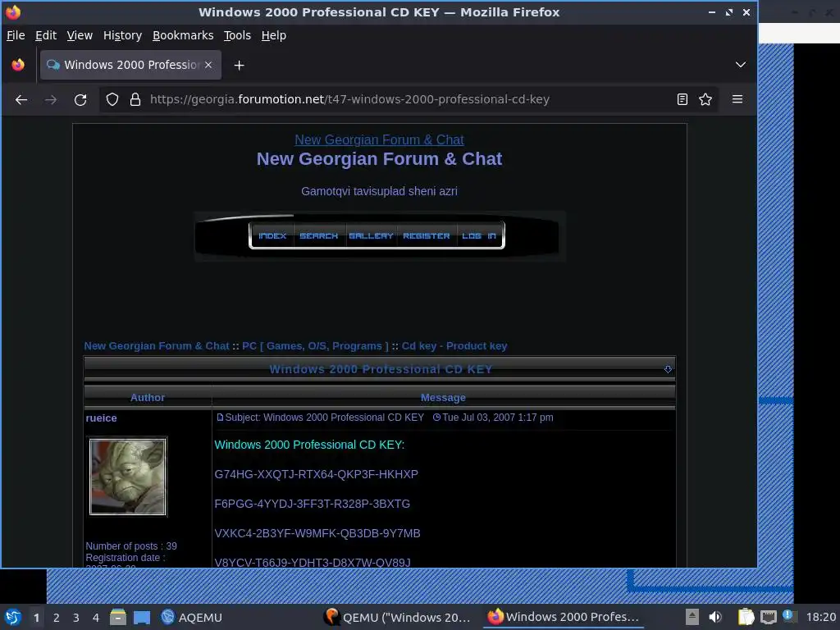Open the Bookmarks menu

tap(183, 35)
